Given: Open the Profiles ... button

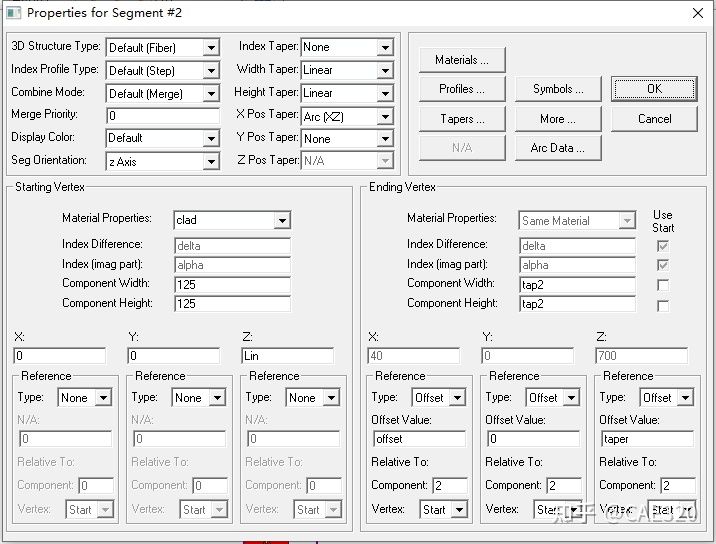Looking at the screenshot, I should pyautogui.click(x=462, y=89).
